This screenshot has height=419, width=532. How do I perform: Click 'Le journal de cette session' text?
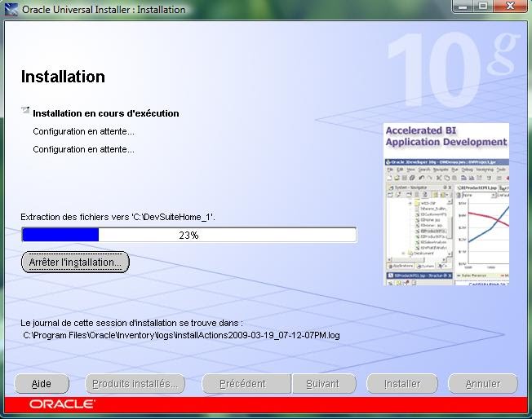(131, 323)
